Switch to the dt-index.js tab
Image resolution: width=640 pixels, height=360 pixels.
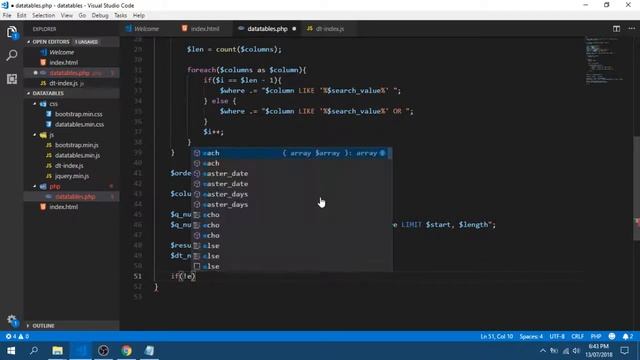(x=326, y=29)
